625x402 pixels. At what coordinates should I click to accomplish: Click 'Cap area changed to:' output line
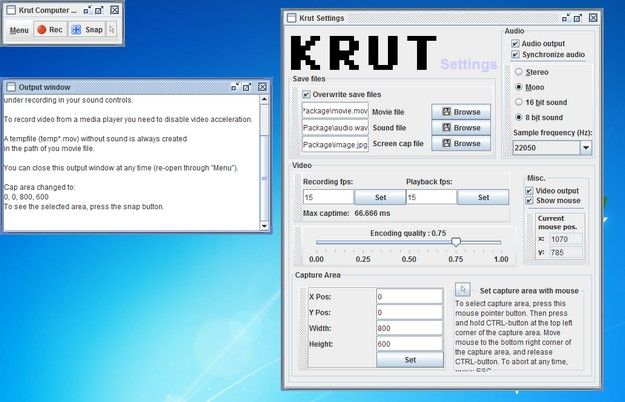tap(39, 187)
